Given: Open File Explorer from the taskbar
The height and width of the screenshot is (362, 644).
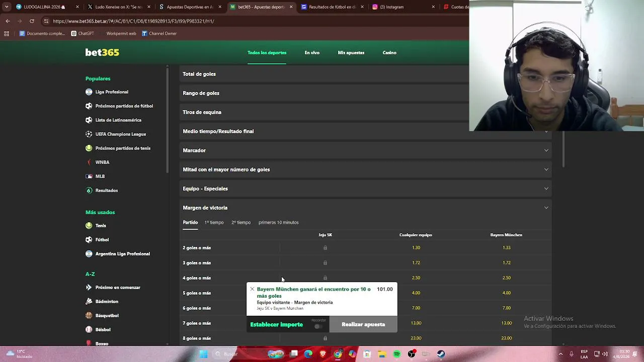Looking at the screenshot, I should [382, 354].
